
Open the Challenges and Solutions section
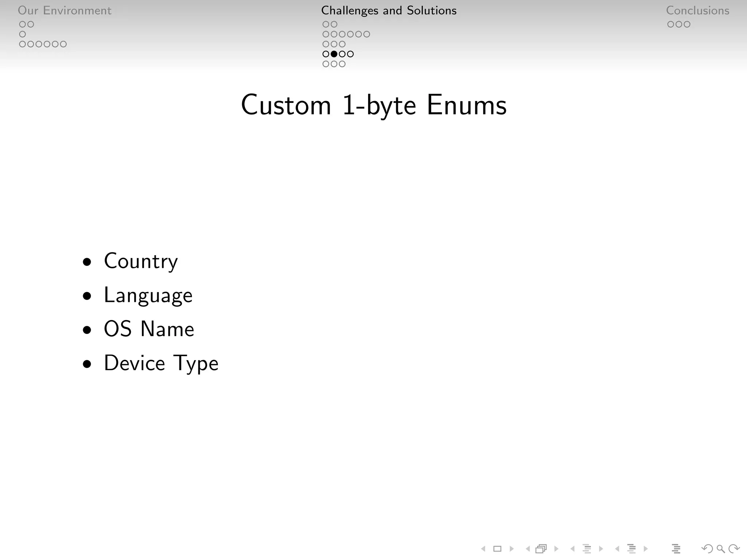(389, 11)
